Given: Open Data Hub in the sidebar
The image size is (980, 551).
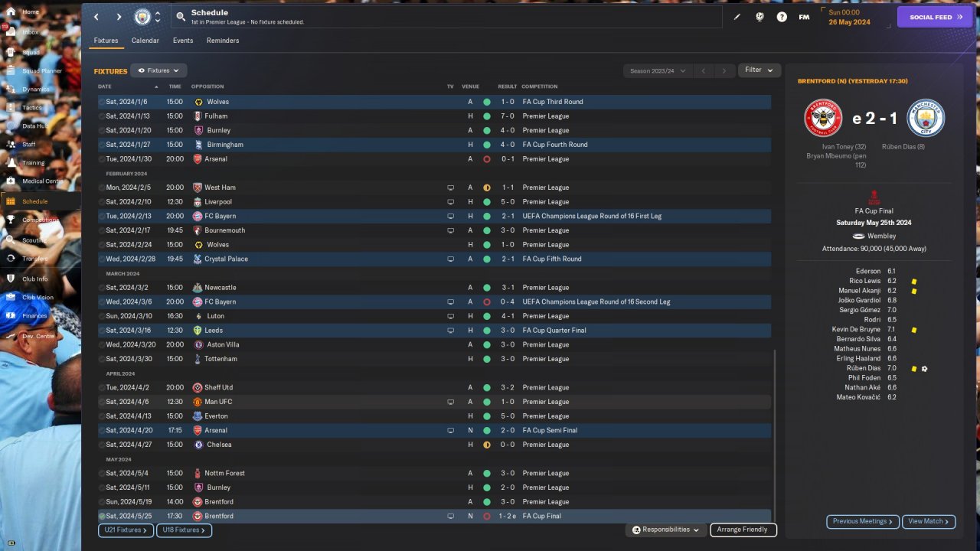Looking at the screenshot, I should click(x=34, y=126).
